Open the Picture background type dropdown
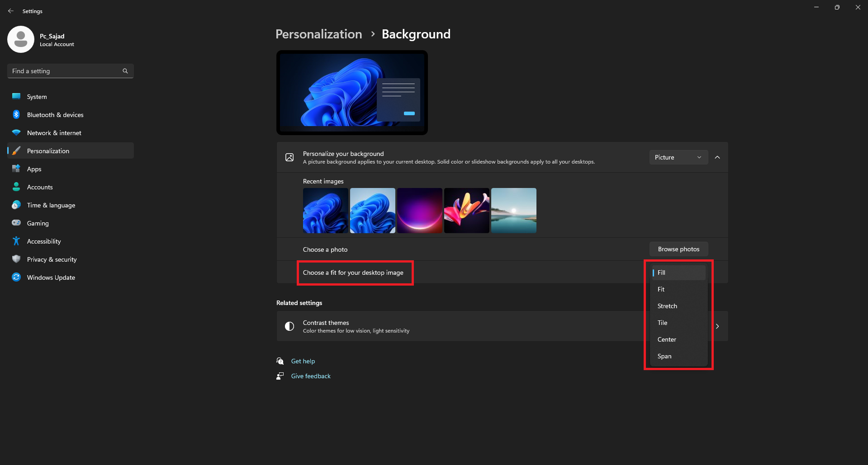Image resolution: width=868 pixels, height=465 pixels. [678, 157]
